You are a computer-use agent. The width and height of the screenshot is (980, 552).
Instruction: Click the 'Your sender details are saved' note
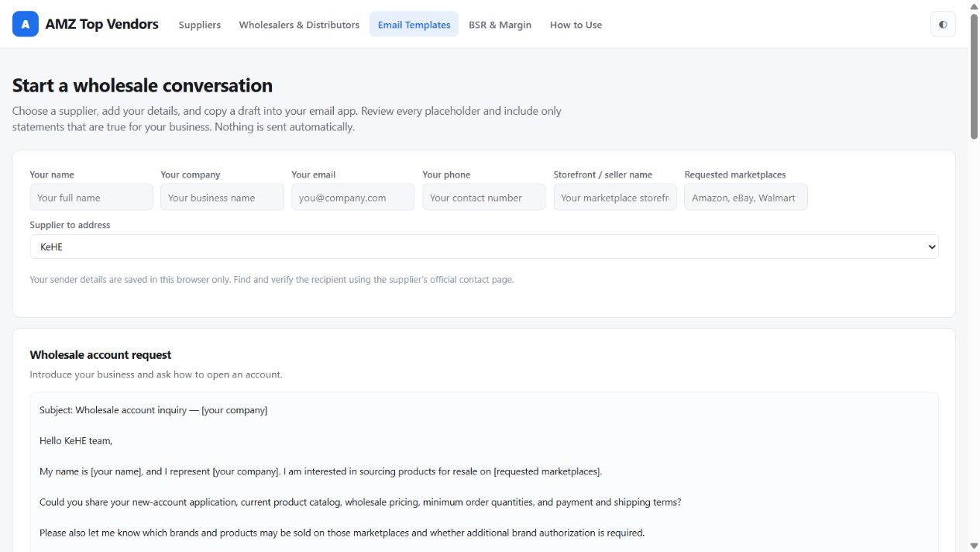(x=272, y=279)
